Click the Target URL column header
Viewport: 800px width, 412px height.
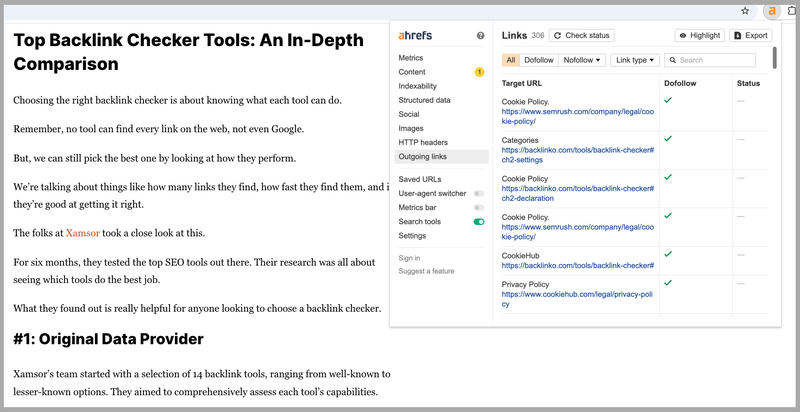521,83
